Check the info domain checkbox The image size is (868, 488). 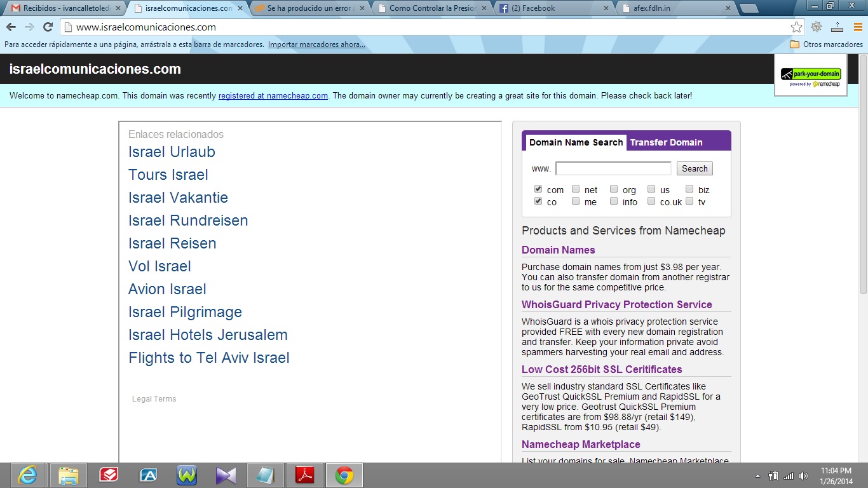pyautogui.click(x=614, y=201)
